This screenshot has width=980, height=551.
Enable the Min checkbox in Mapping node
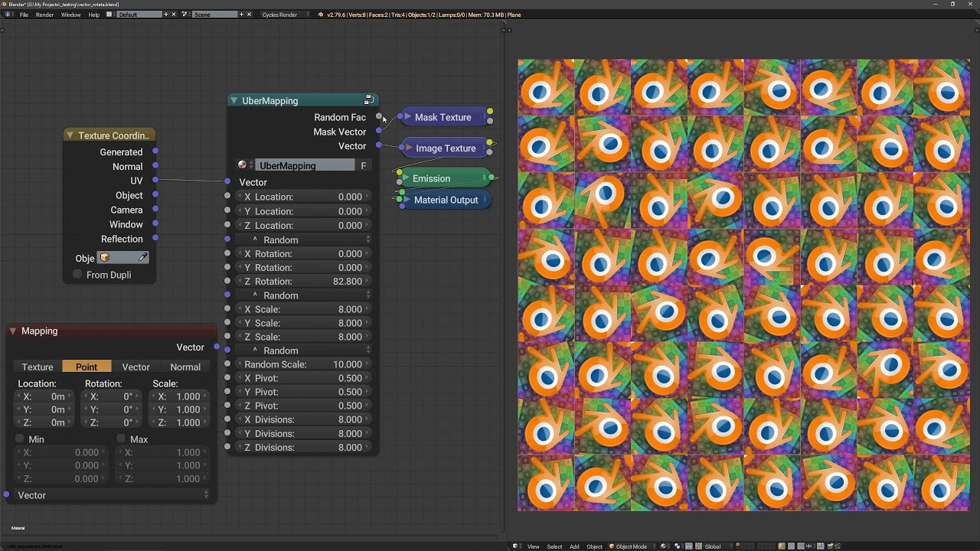pos(21,439)
